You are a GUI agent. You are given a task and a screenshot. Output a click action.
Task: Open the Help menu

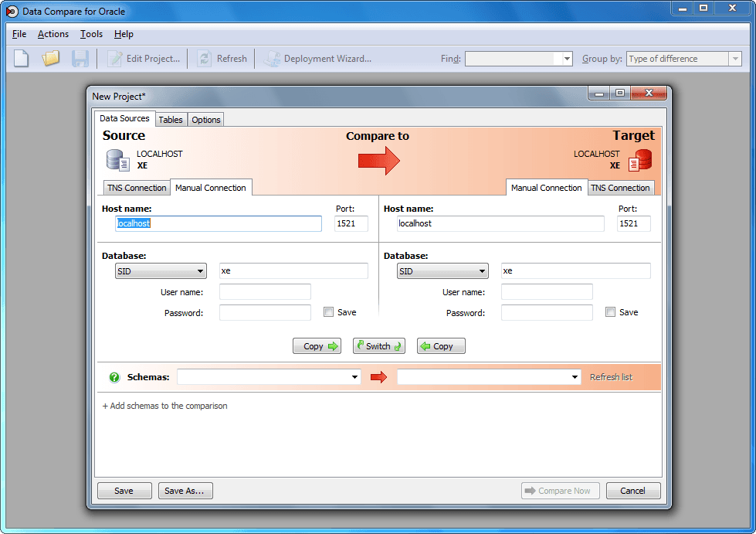(124, 34)
